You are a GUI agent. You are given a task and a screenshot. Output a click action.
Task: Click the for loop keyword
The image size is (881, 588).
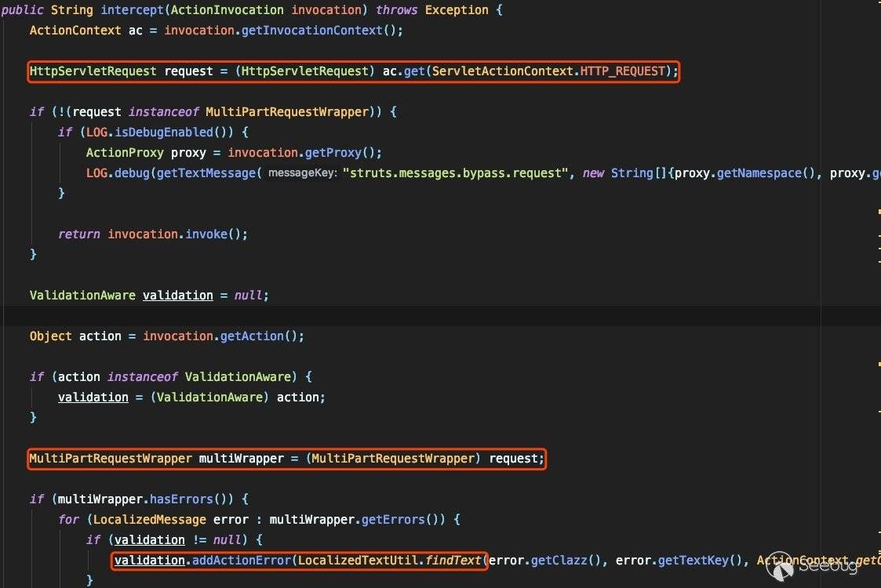pos(68,520)
